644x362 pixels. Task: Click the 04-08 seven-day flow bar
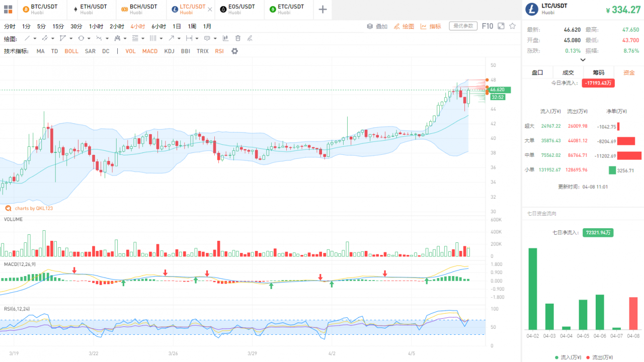click(x=633, y=313)
